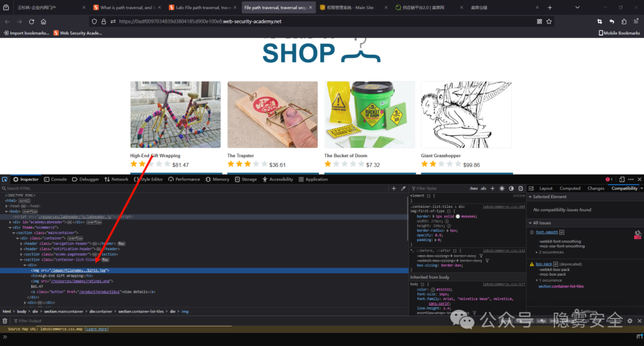
Task: Click the info icon beside height property
Action: [x=448, y=226]
